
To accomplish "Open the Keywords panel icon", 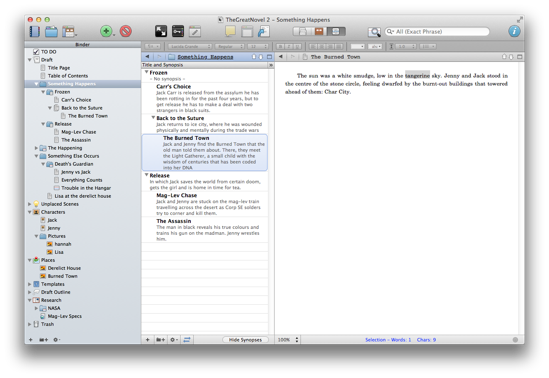I will (x=178, y=32).
